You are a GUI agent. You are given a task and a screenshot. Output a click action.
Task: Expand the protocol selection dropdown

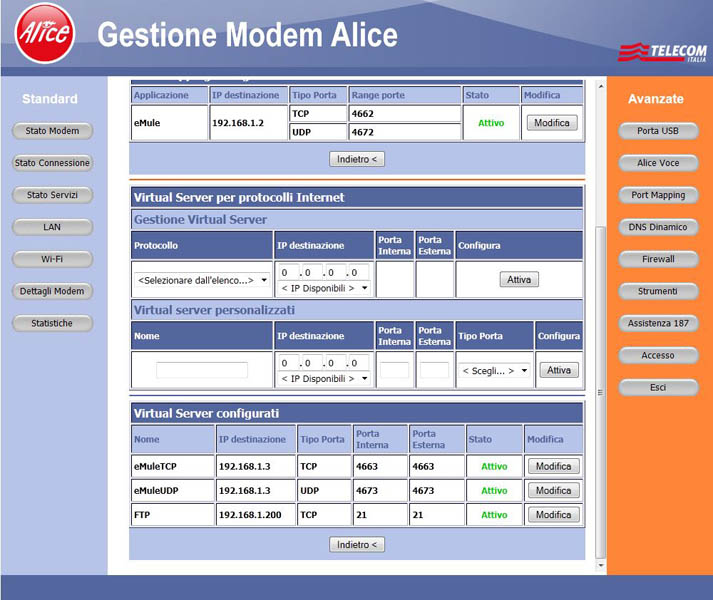(x=203, y=280)
